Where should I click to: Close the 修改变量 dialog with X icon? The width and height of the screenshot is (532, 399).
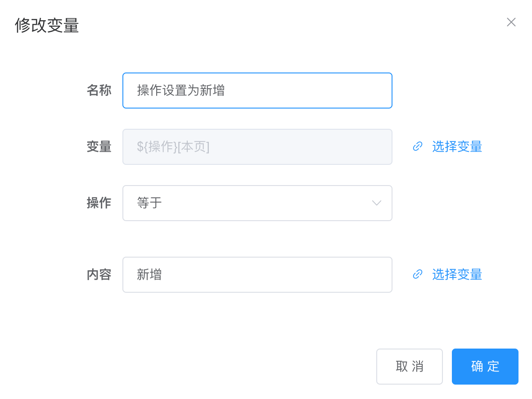click(511, 23)
